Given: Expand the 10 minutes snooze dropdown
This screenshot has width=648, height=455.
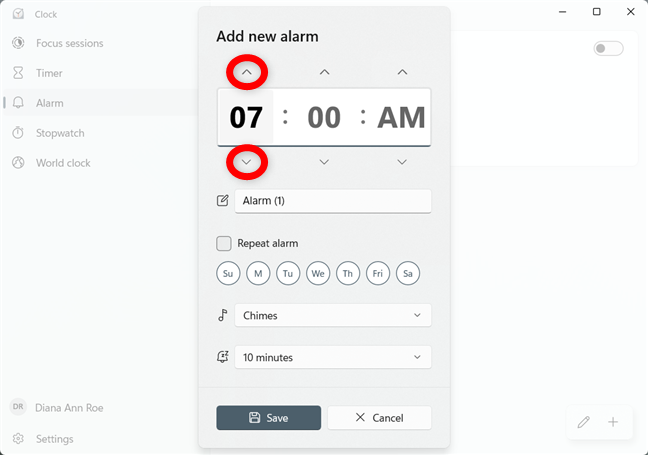Looking at the screenshot, I should (x=333, y=357).
